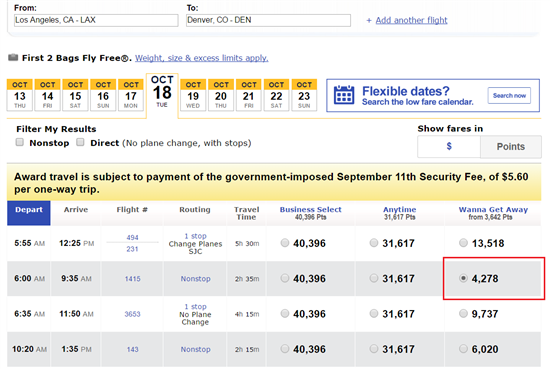Image resolution: width=550 pixels, height=369 pixels.
Task: Show fares in dollars
Action: click(449, 147)
